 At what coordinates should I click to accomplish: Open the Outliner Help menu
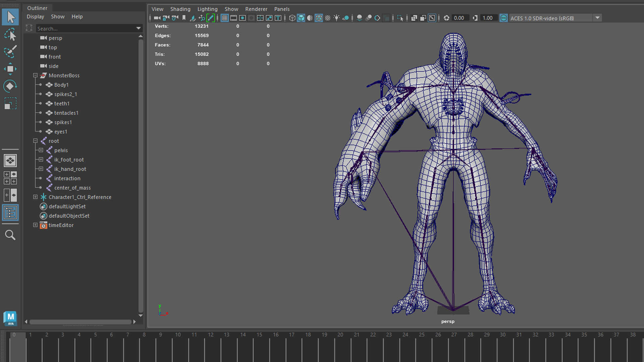[x=77, y=17]
